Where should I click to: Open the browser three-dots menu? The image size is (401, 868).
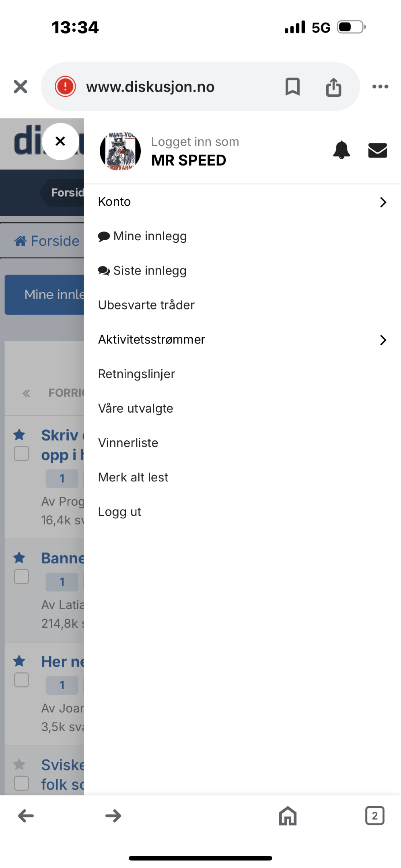tap(380, 86)
